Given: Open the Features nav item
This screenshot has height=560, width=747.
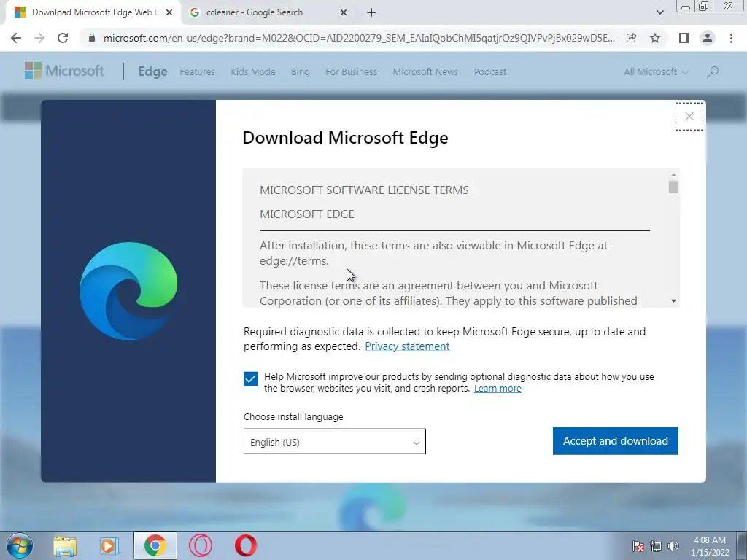Looking at the screenshot, I should (x=197, y=72).
